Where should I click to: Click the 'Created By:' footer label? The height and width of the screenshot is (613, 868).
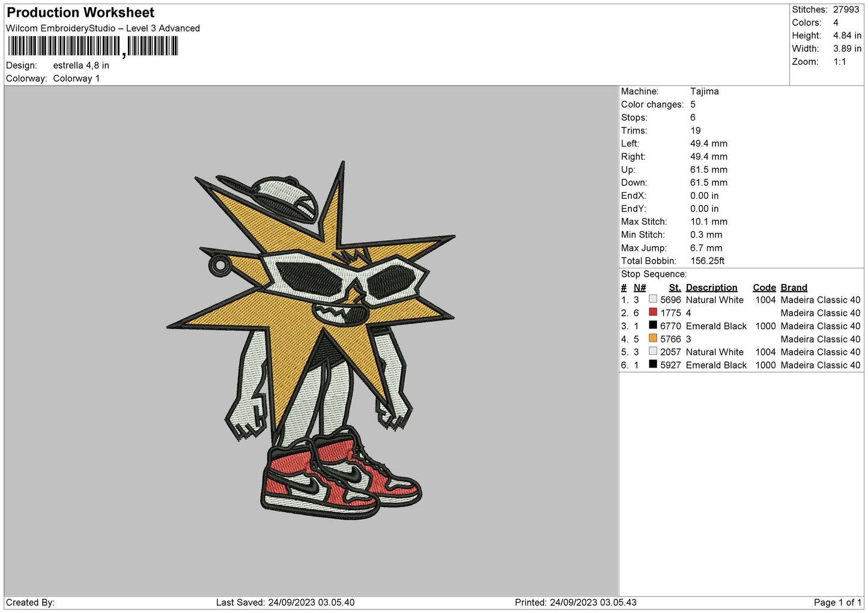(x=30, y=602)
